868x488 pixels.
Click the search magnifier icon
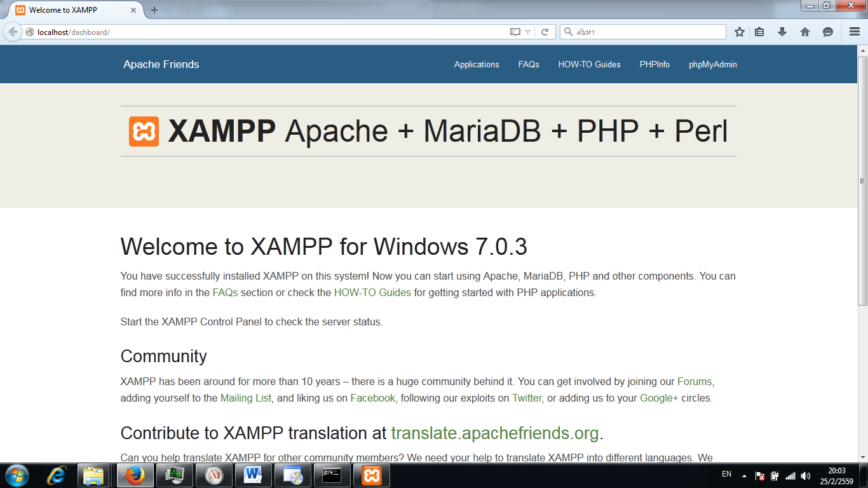568,32
